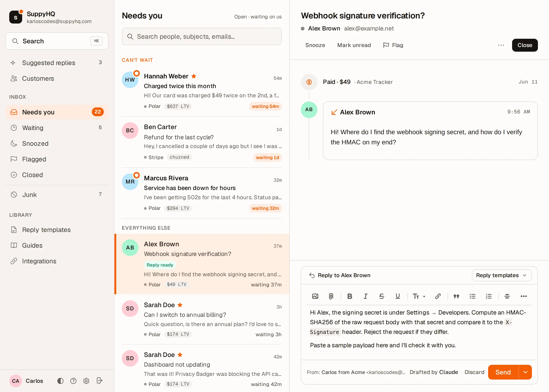Send the drafted reply to Alex Brown
Viewport: 549px width, 392px height.
pos(503,372)
